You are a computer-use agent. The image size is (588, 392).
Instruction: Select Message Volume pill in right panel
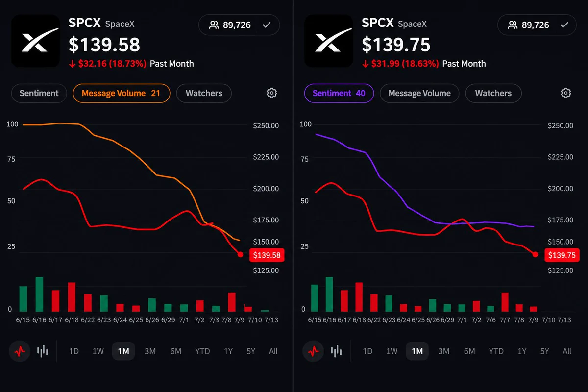tap(419, 93)
